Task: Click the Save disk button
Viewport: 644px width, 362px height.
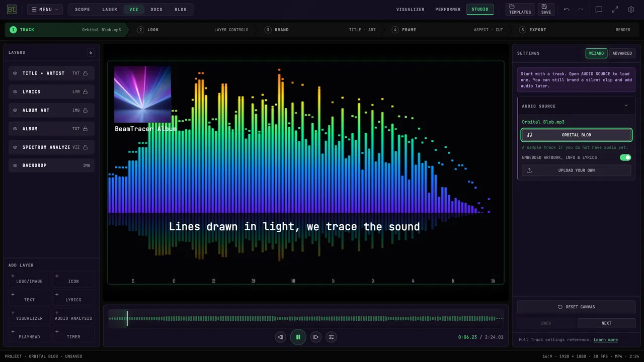Action: 546,10
